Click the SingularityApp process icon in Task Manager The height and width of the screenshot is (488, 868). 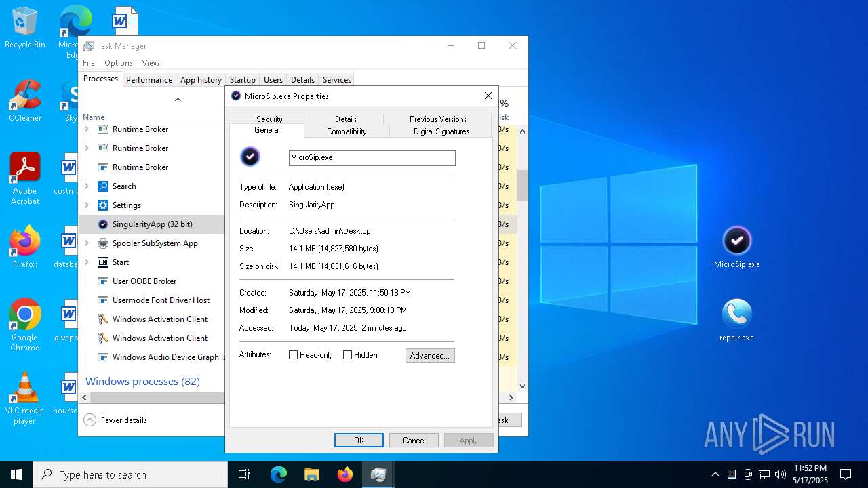click(x=103, y=224)
